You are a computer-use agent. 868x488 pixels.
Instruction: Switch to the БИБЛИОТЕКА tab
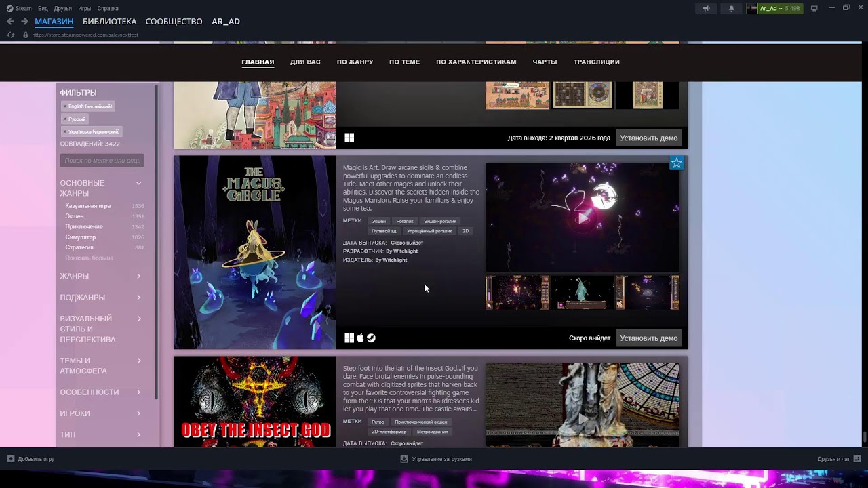pyautogui.click(x=109, y=22)
